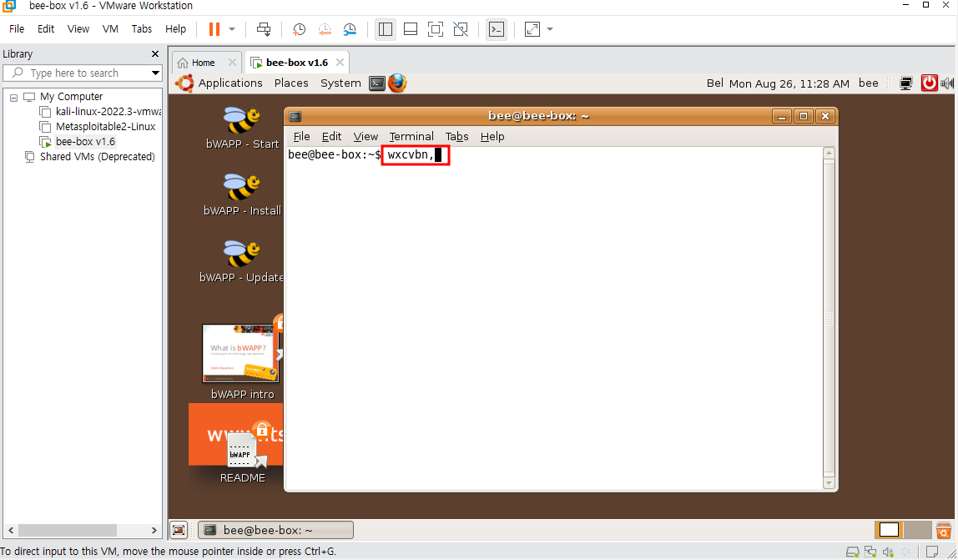958x560 pixels.
Task: Click the bee user name applet
Action: [868, 83]
